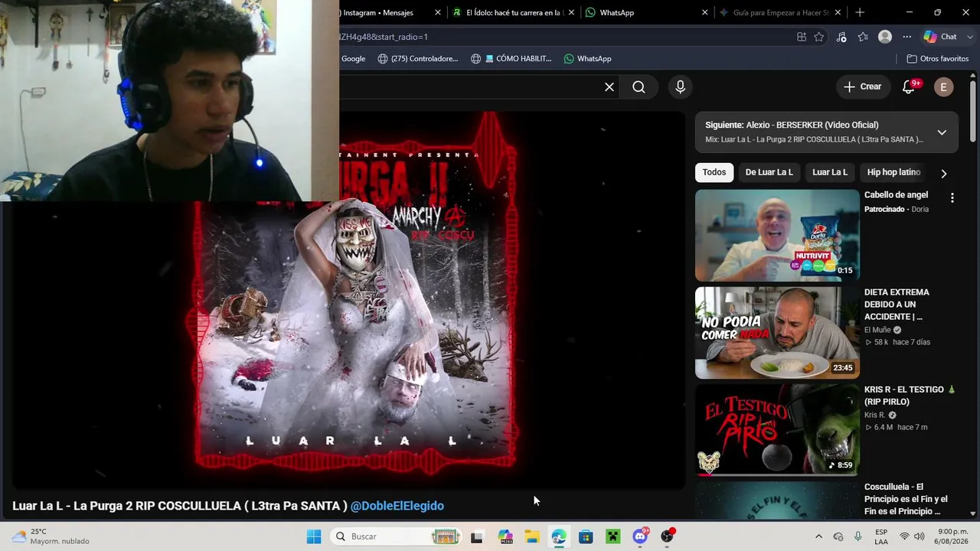This screenshot has height=551, width=980.
Task: Open Edge favorites list icon
Action: 863,37
